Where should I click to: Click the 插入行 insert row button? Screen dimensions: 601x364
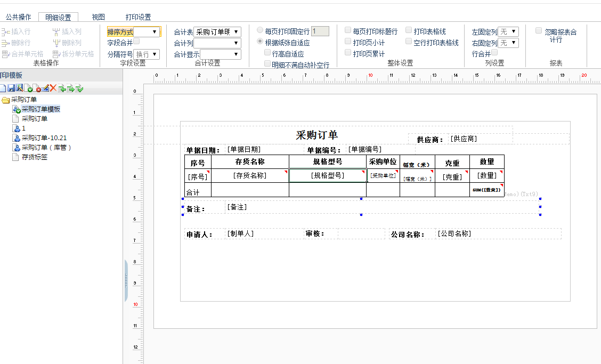15,32
